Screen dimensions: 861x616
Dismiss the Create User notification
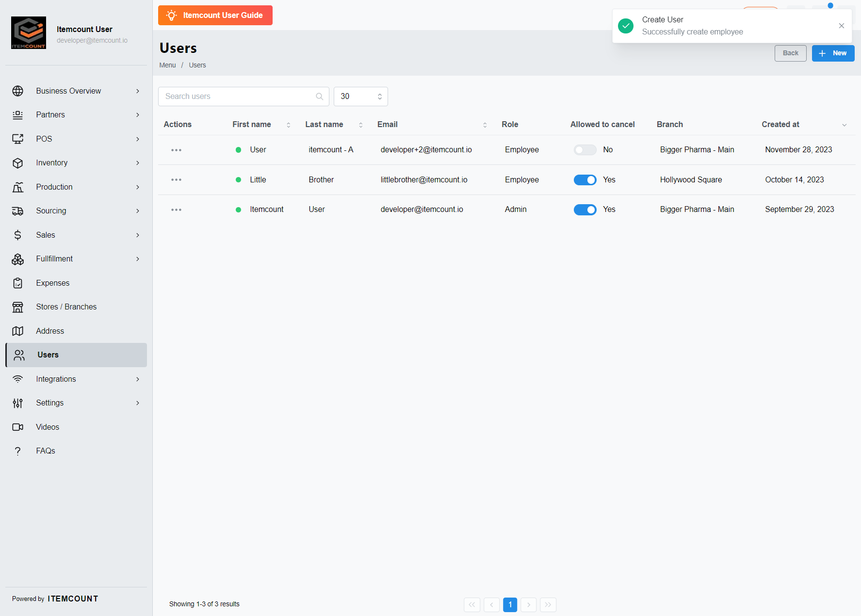point(842,26)
